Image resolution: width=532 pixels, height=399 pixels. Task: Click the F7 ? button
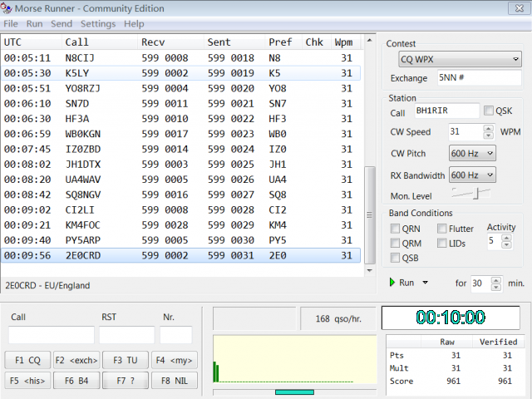point(126,381)
